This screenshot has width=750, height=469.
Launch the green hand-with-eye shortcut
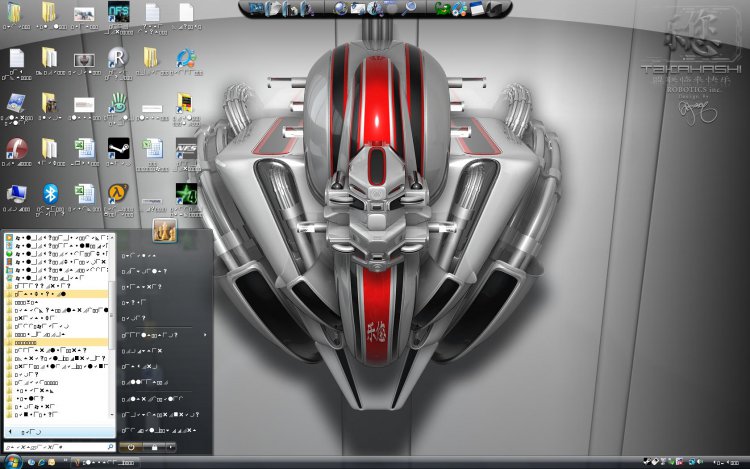pyautogui.click(x=118, y=102)
